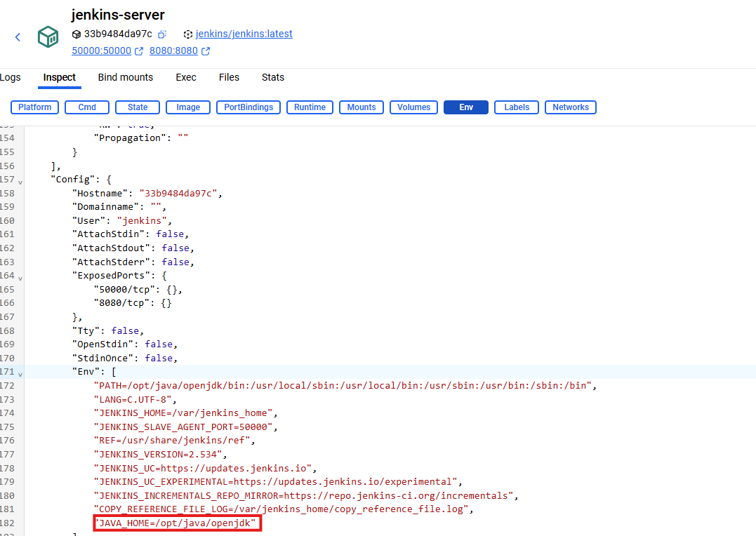This screenshot has width=756, height=536.
Task: Open external link icon beside 50000:50000
Action: point(139,51)
